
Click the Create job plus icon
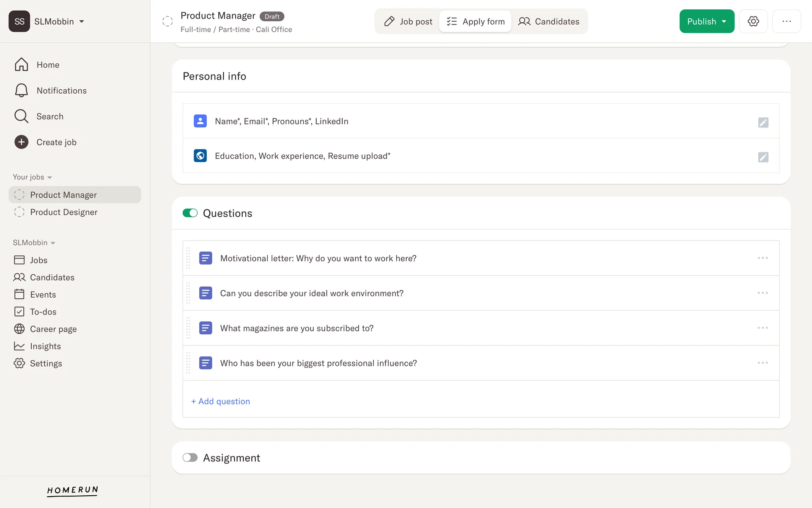[22, 142]
